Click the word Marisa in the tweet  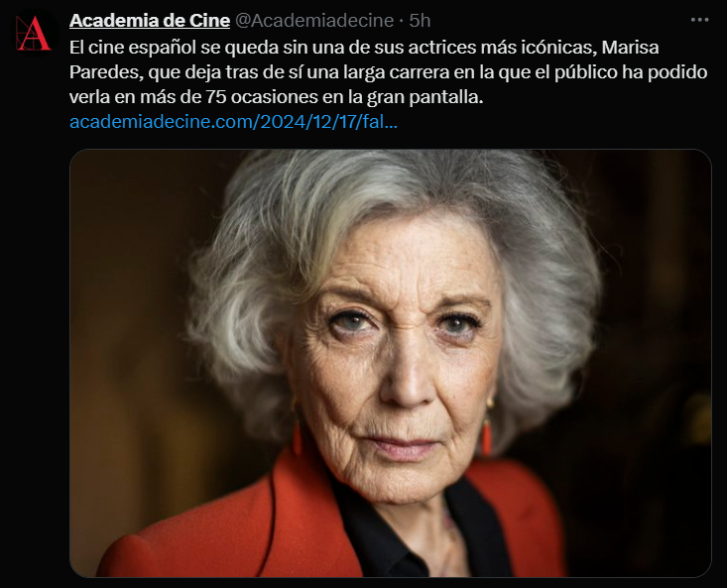pyautogui.click(x=631, y=48)
